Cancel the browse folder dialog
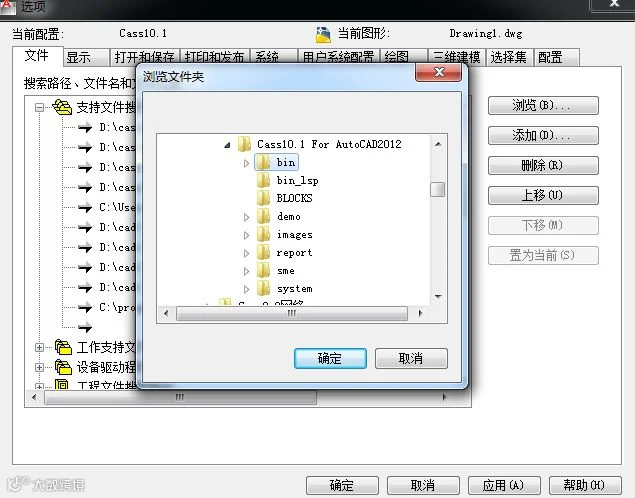 tap(411, 358)
